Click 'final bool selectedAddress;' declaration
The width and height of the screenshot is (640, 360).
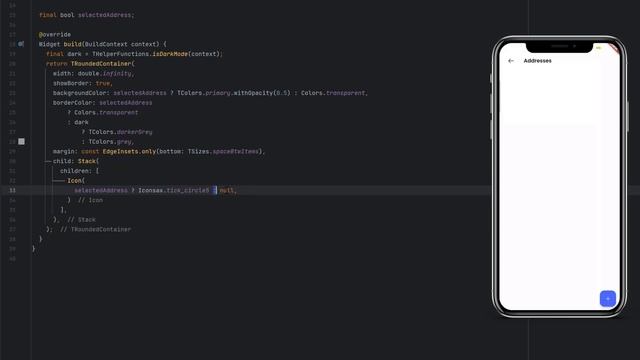87,15
